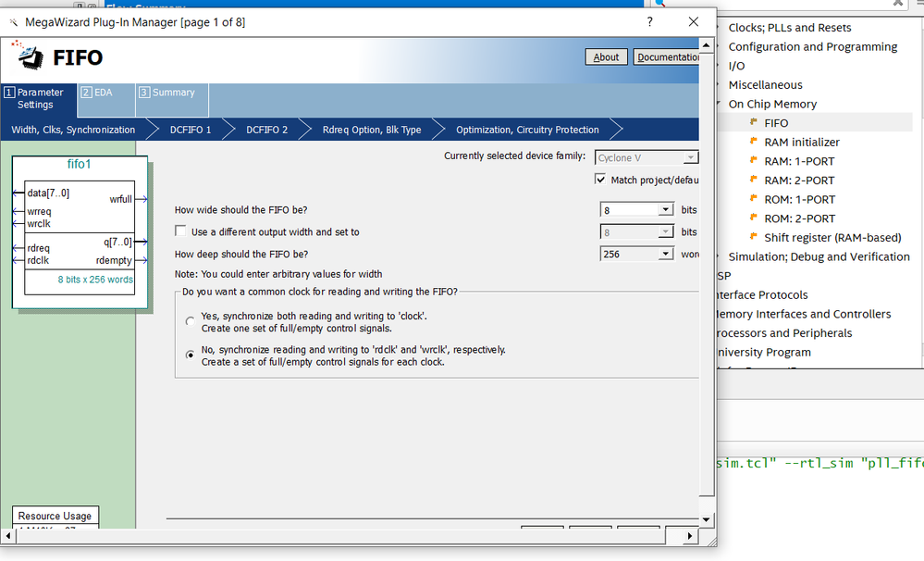Go to Optimization, Circuitry Protection step
This screenshot has width=924, height=561.
point(527,130)
